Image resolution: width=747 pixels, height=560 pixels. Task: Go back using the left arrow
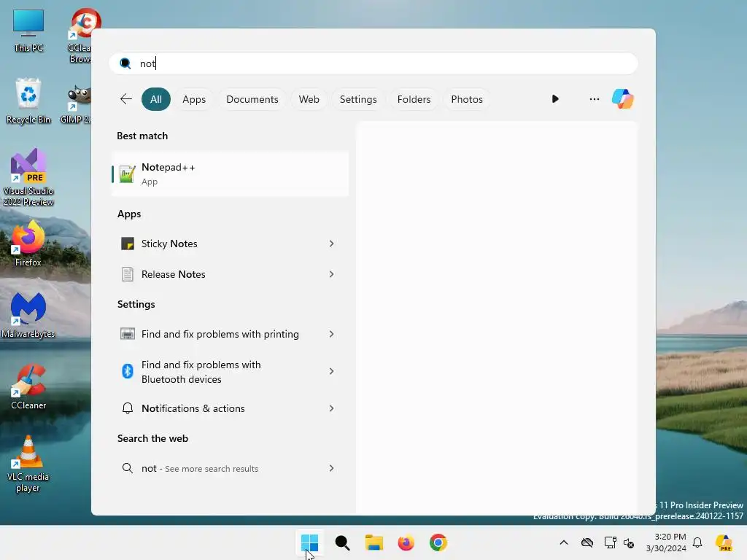(125, 99)
